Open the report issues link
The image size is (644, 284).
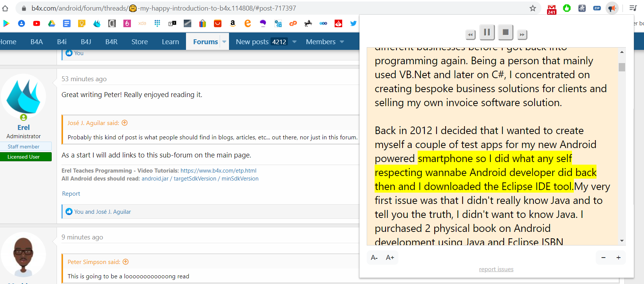click(x=496, y=269)
